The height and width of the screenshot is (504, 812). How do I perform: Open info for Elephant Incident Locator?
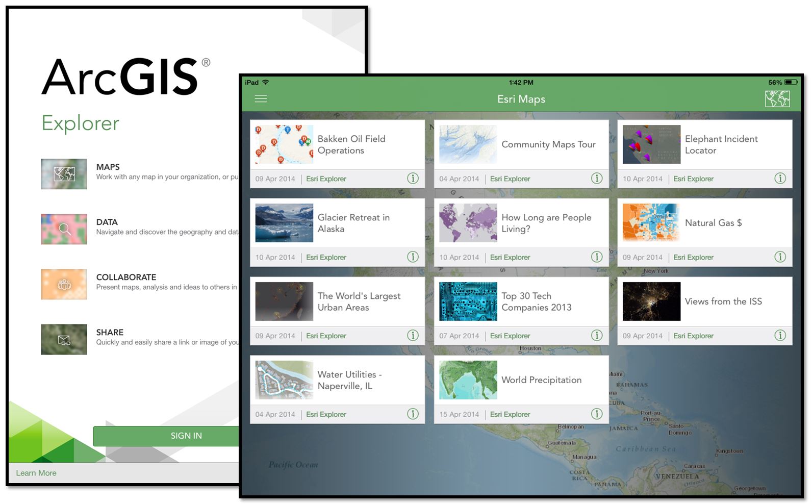pos(780,179)
